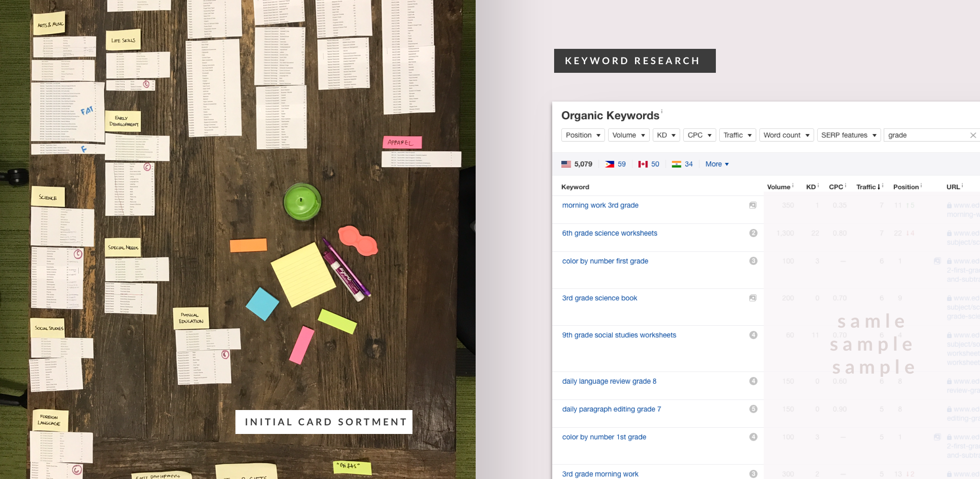Open the Volume filter dropdown
This screenshot has height=479, width=980.
629,135
